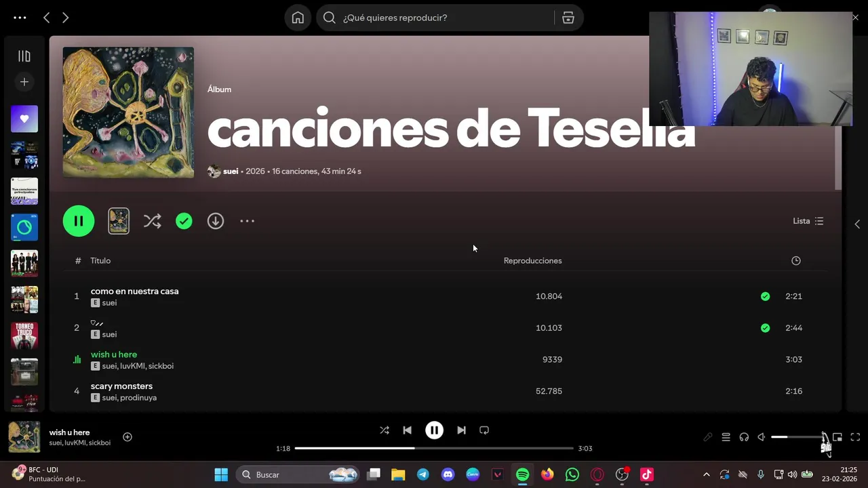Open the Lista view dropdown
This screenshot has height=488, width=868.
tap(808, 221)
